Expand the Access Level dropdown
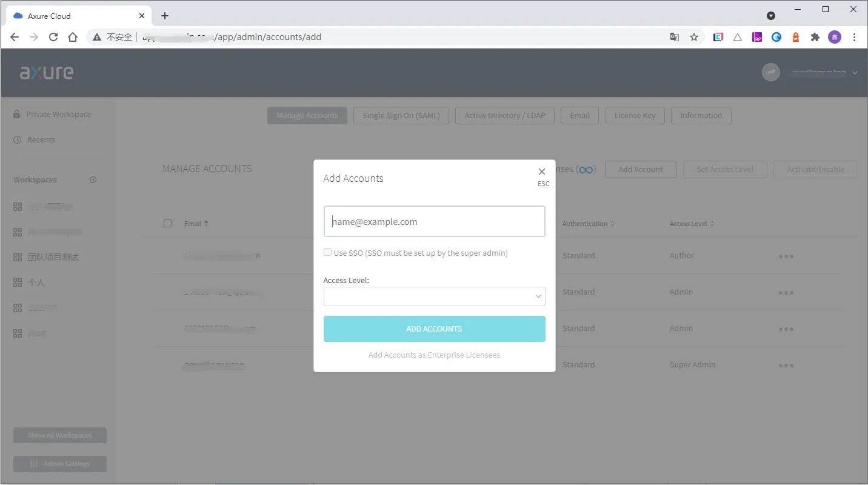The image size is (868, 485). click(434, 296)
